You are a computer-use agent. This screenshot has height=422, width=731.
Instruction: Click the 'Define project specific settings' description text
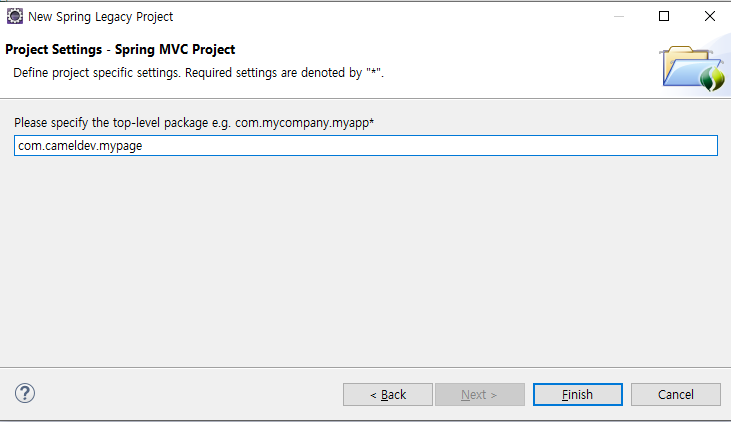[199, 73]
